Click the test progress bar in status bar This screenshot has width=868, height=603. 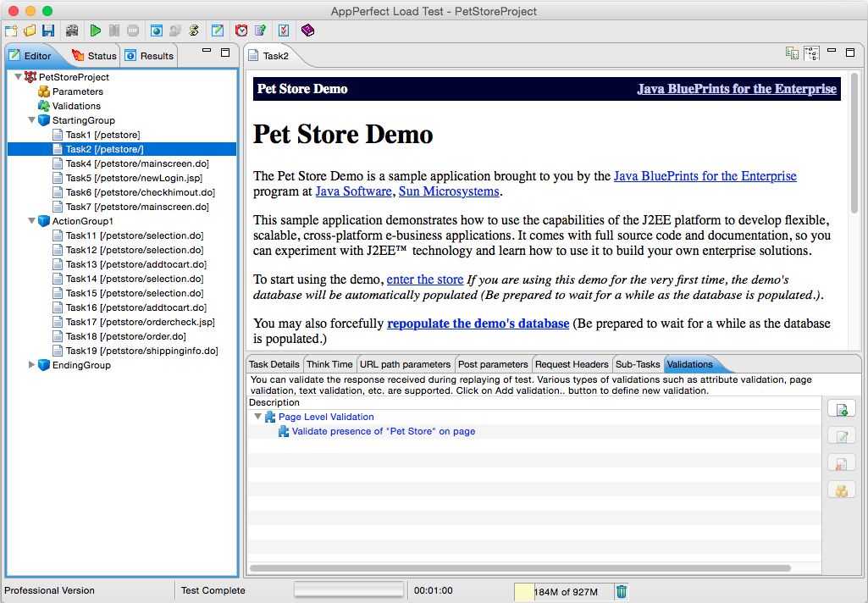click(349, 589)
